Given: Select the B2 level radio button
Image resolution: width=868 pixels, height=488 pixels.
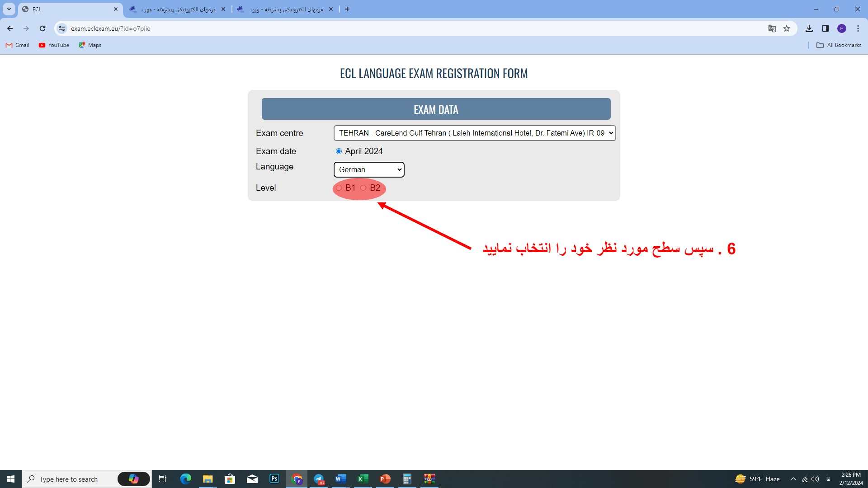Looking at the screenshot, I should 363,188.
